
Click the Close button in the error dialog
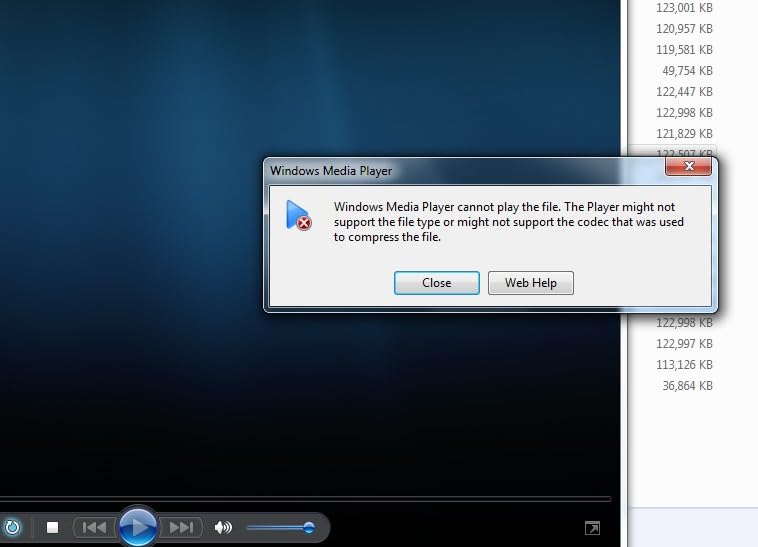tap(437, 283)
